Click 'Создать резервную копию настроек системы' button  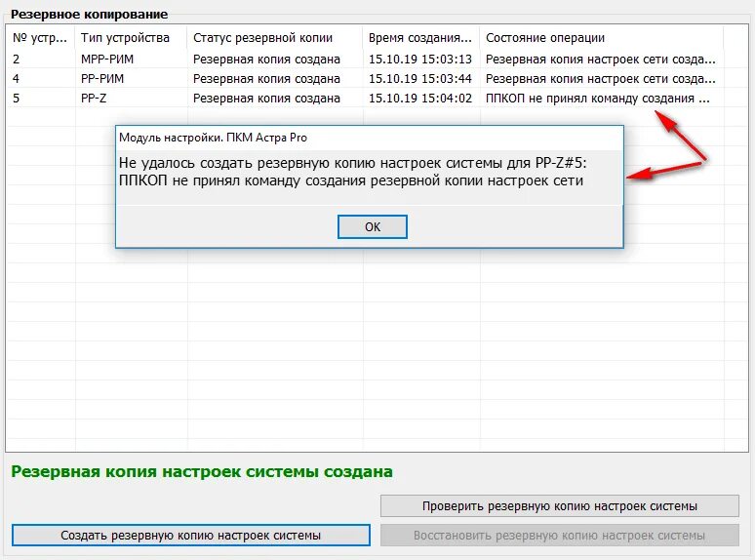(x=190, y=535)
